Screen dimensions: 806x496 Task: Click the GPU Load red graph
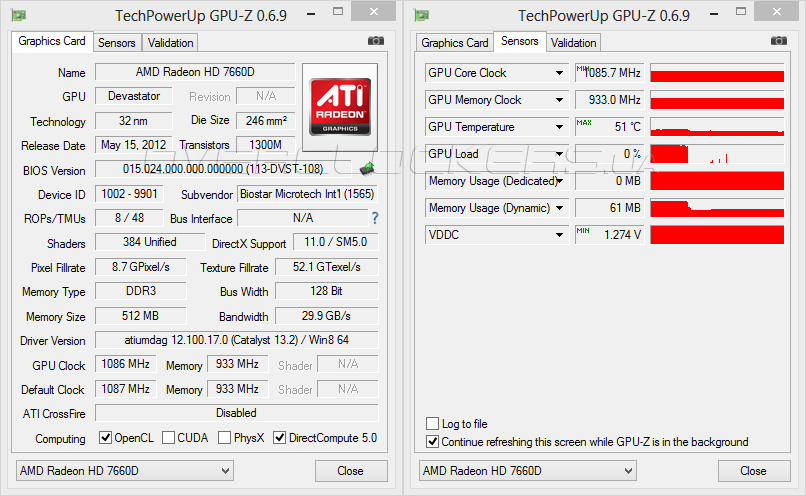click(x=716, y=154)
